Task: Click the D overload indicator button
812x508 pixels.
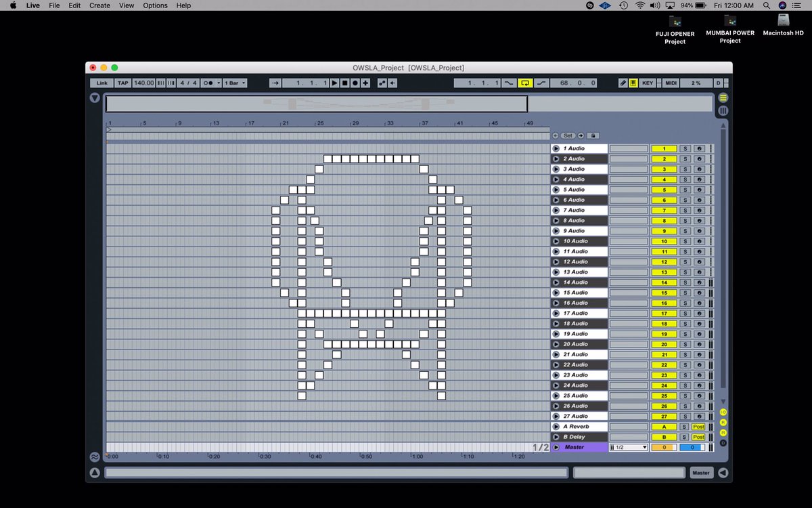Action: point(718,83)
